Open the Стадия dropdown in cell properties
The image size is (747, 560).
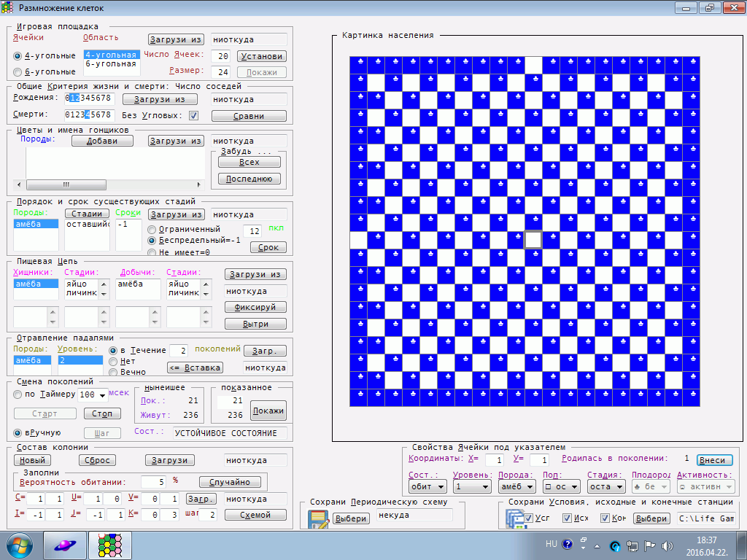[x=618, y=486]
